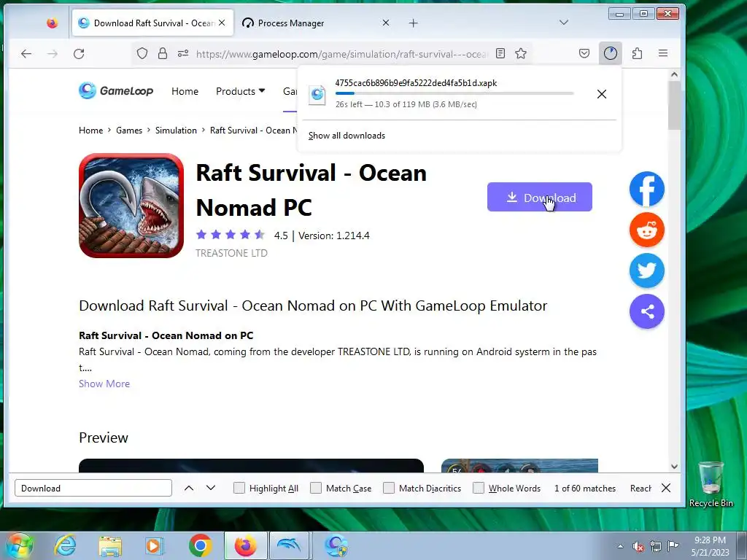Click the find bar text field

[93, 488]
